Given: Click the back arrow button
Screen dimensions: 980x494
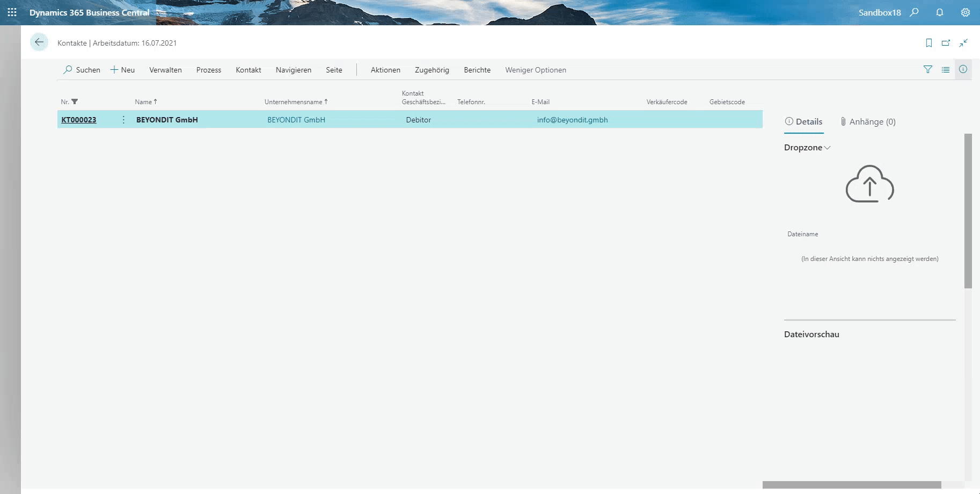Looking at the screenshot, I should coord(39,42).
